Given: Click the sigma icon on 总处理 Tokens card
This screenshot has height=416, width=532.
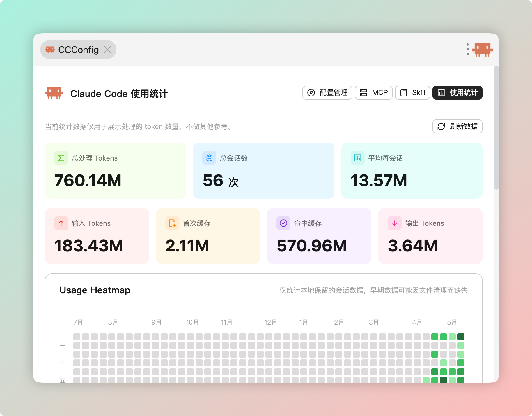Looking at the screenshot, I should coord(61,158).
